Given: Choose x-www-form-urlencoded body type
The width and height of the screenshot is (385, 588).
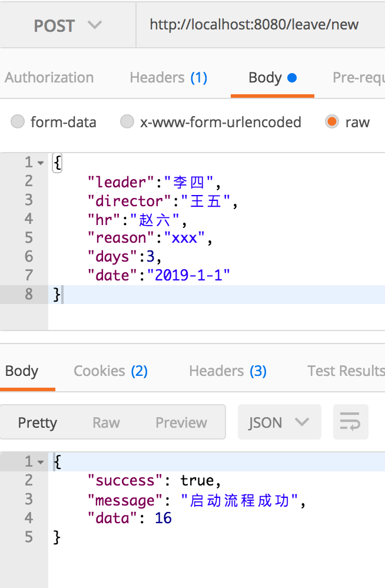Looking at the screenshot, I should click(127, 122).
